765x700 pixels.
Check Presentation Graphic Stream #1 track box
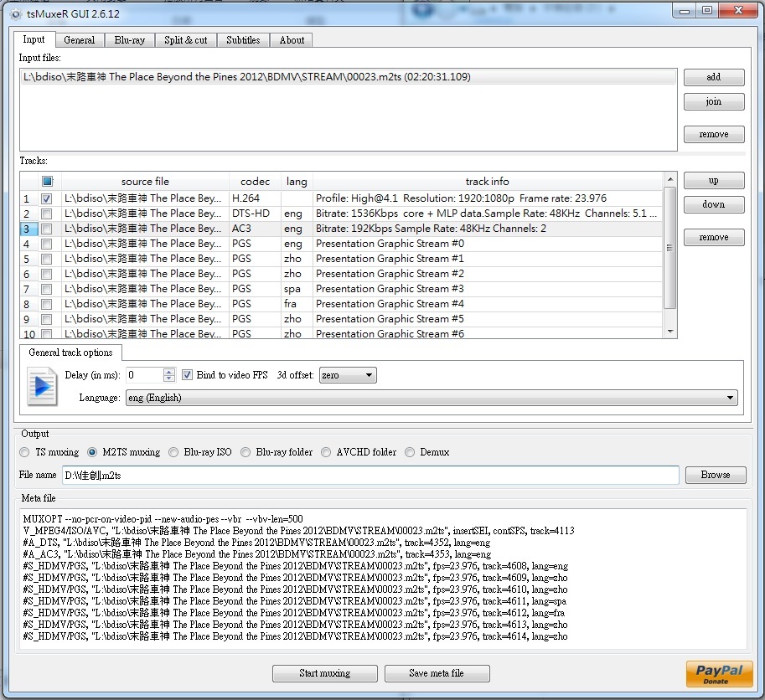point(46,259)
